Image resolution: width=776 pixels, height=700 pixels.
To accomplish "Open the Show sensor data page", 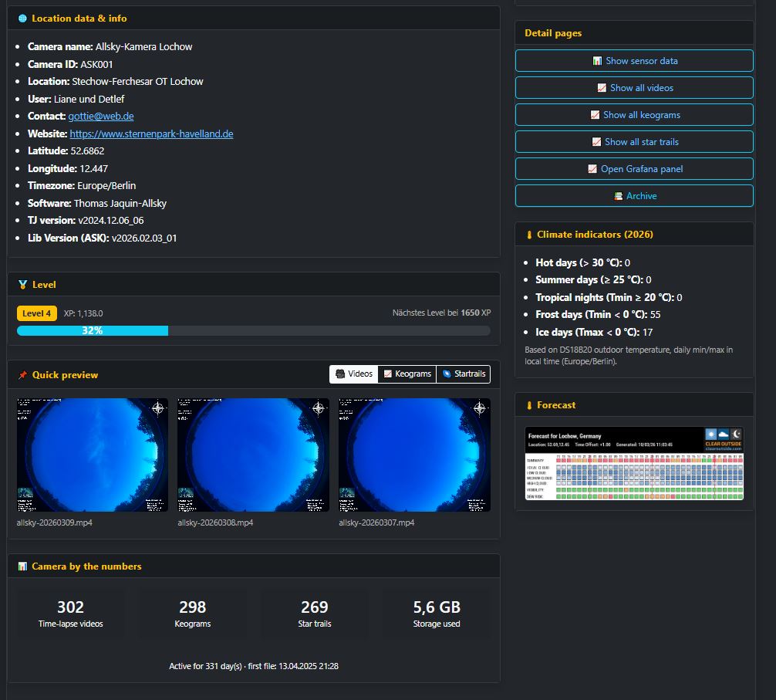I will tap(635, 61).
